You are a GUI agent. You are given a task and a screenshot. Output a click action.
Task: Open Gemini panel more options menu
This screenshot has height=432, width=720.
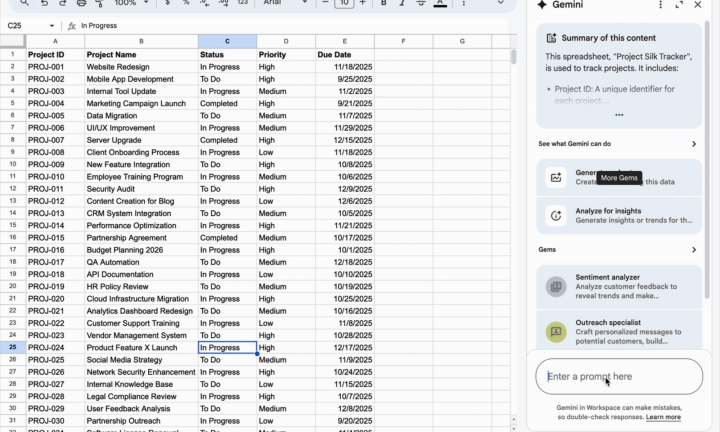pos(660,5)
